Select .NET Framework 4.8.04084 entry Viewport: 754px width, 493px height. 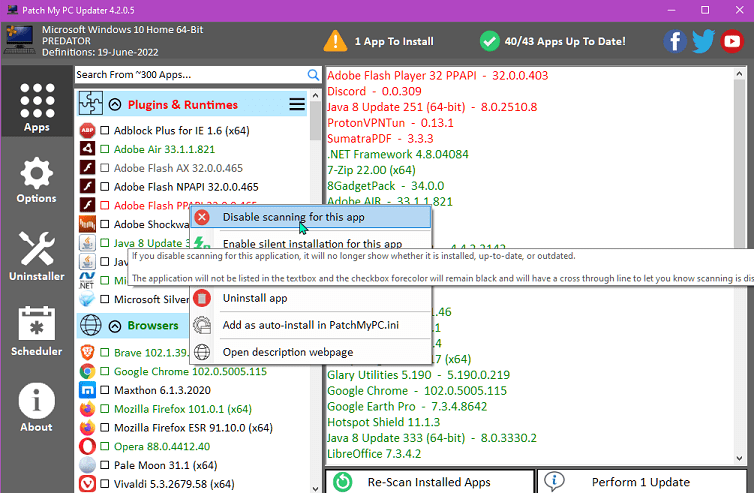click(398, 154)
